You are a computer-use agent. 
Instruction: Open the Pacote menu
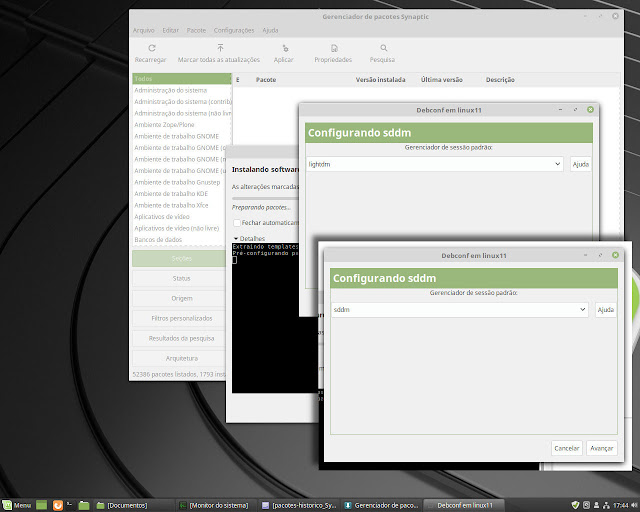pos(196,30)
